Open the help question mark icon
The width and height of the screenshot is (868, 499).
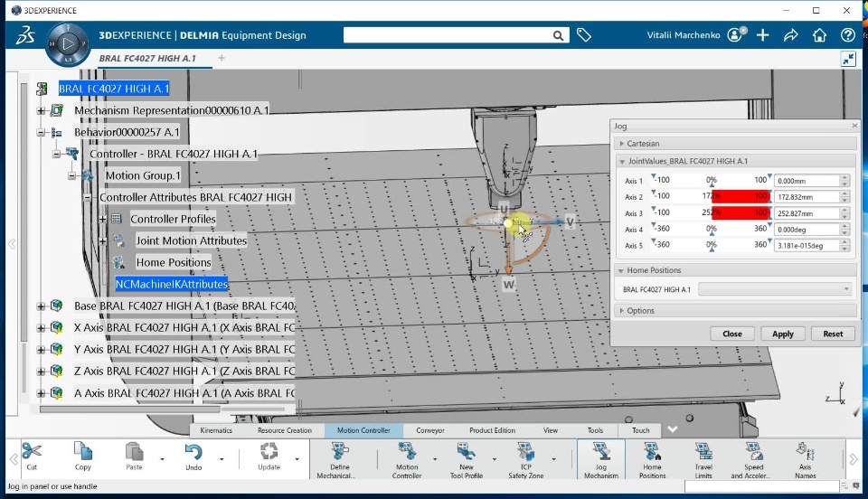[x=847, y=35]
